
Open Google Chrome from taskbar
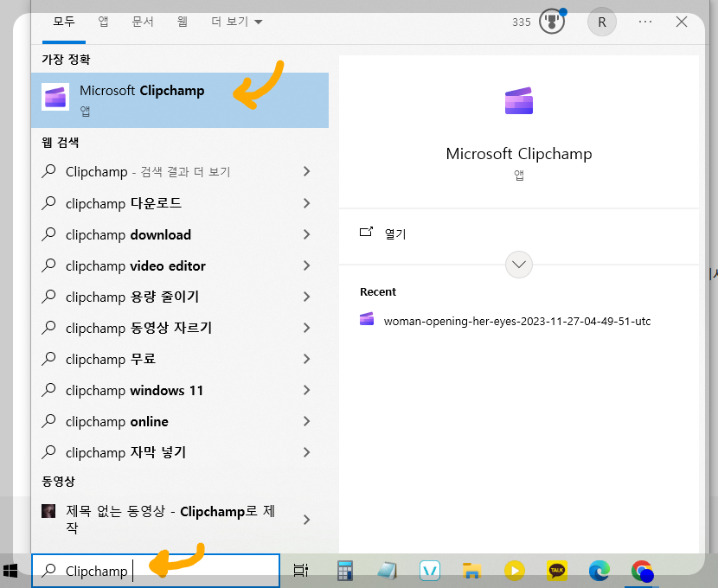point(642,571)
